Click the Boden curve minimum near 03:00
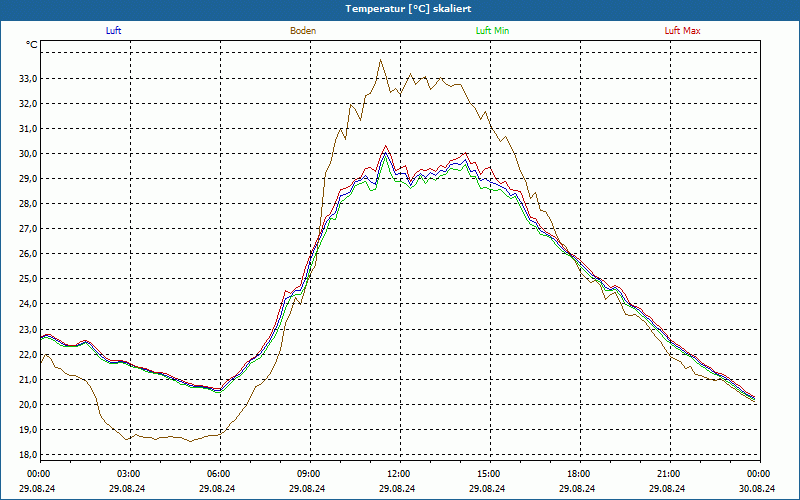 (x=127, y=439)
